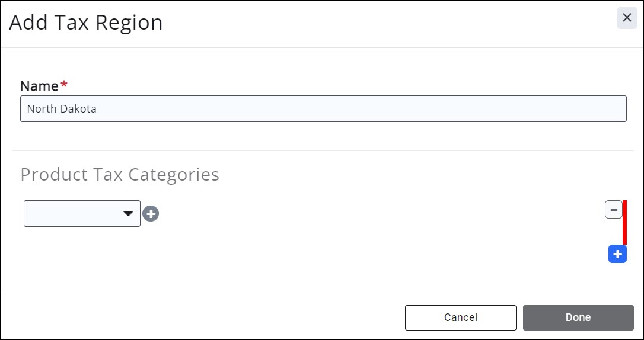This screenshot has height=340, width=644.
Task: Remove the category row with minus button
Action: click(x=613, y=210)
